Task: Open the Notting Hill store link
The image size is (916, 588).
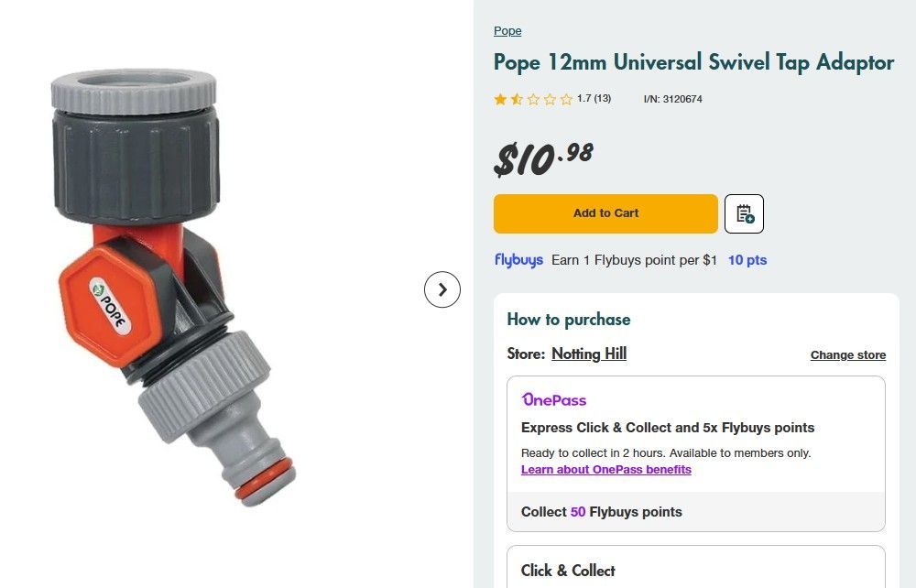Action: pos(589,354)
